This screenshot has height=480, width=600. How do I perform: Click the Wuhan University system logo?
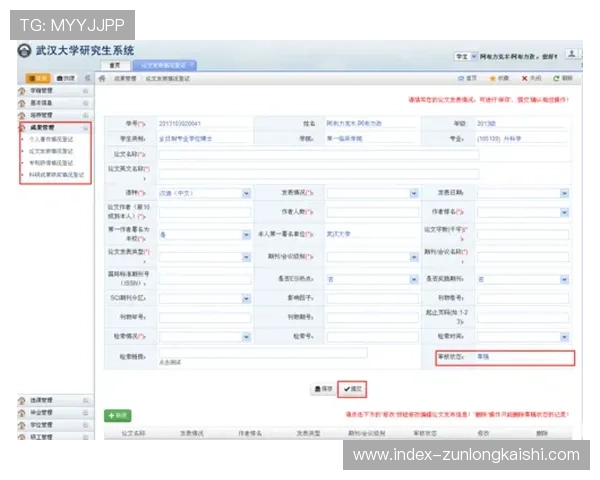click(x=24, y=51)
